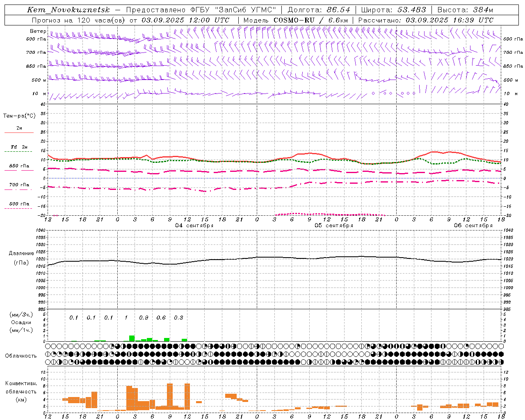Click the (мм/1ч.) precipitation unit label
The width and height of the screenshot is (525, 420).
(x=21, y=330)
